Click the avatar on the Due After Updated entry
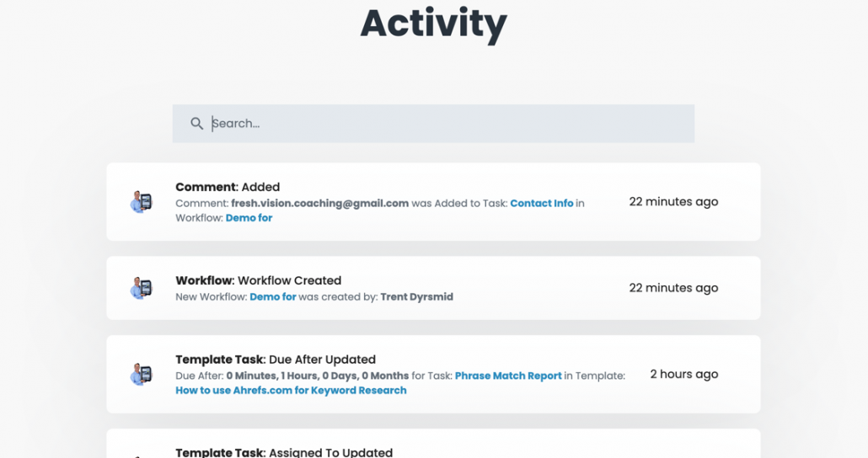This screenshot has height=458, width=868. click(142, 375)
